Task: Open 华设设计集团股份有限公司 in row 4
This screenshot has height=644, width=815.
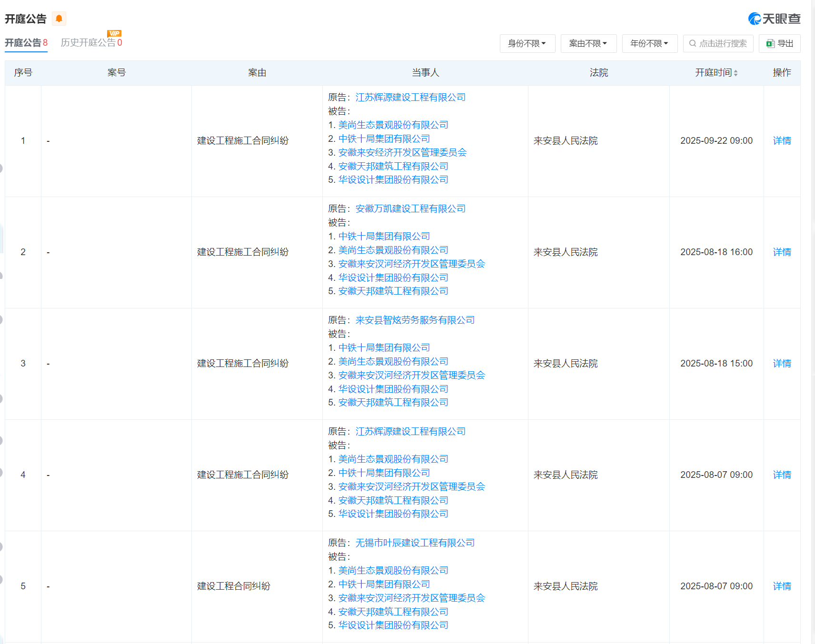Action: click(x=393, y=514)
